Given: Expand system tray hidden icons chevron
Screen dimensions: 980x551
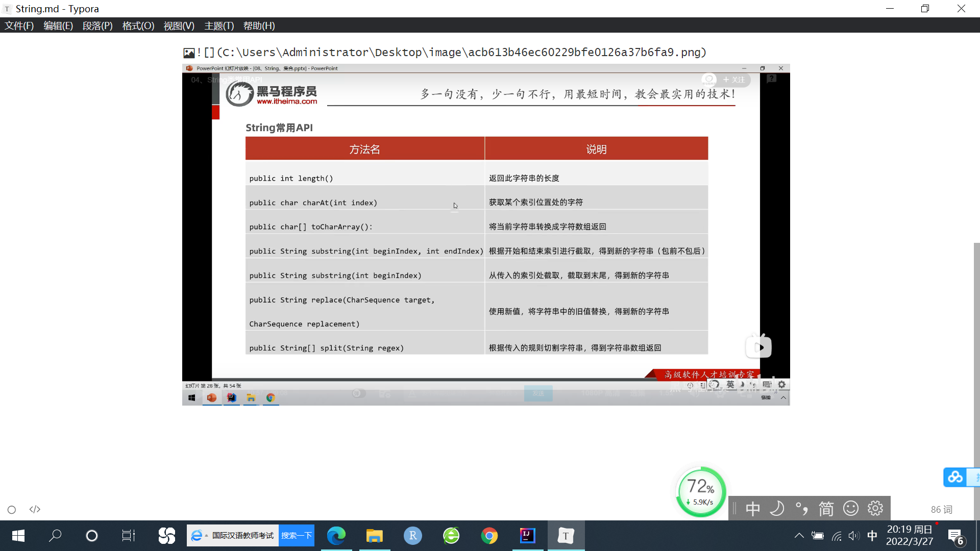Looking at the screenshot, I should [799, 536].
